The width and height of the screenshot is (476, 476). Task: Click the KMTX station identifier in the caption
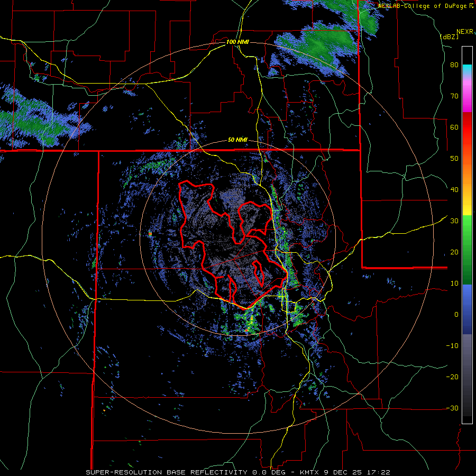pyautogui.click(x=310, y=472)
